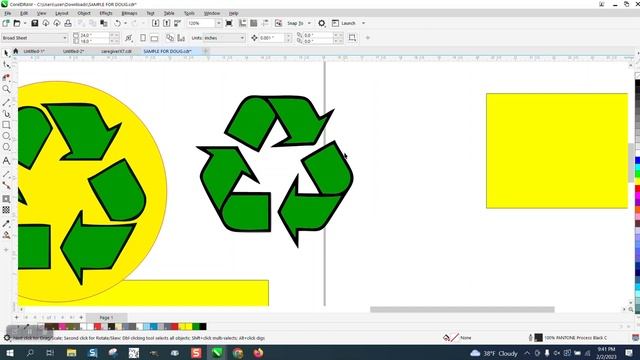Click the Page 1 tab

106,317
